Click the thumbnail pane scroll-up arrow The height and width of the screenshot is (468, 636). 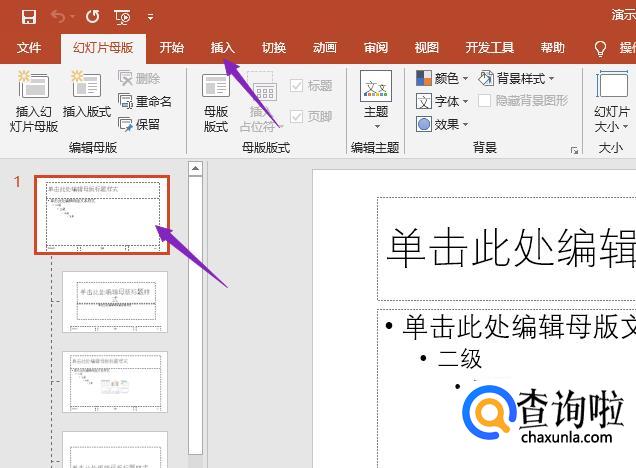click(x=196, y=168)
